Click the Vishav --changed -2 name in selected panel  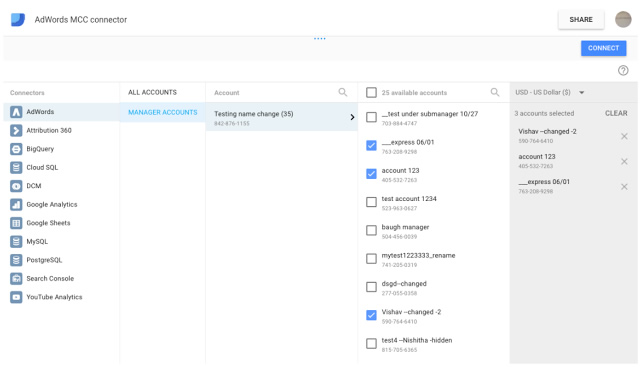[547, 131]
